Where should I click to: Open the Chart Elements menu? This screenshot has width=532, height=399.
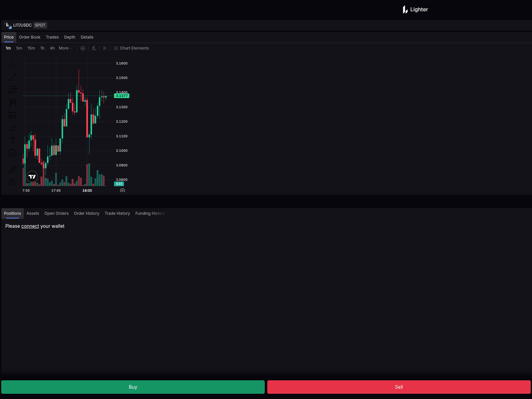pyautogui.click(x=131, y=48)
